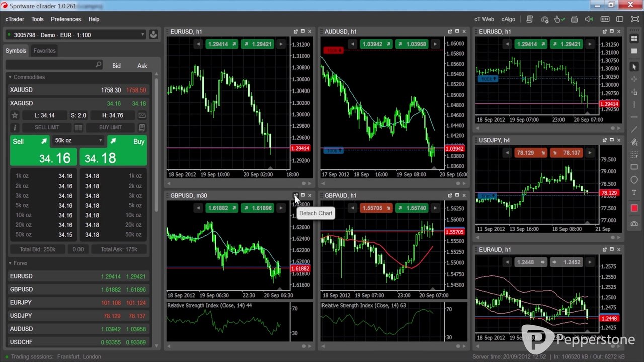
Task: Select the XAUUSD row under Commodities
Action: (x=79, y=90)
